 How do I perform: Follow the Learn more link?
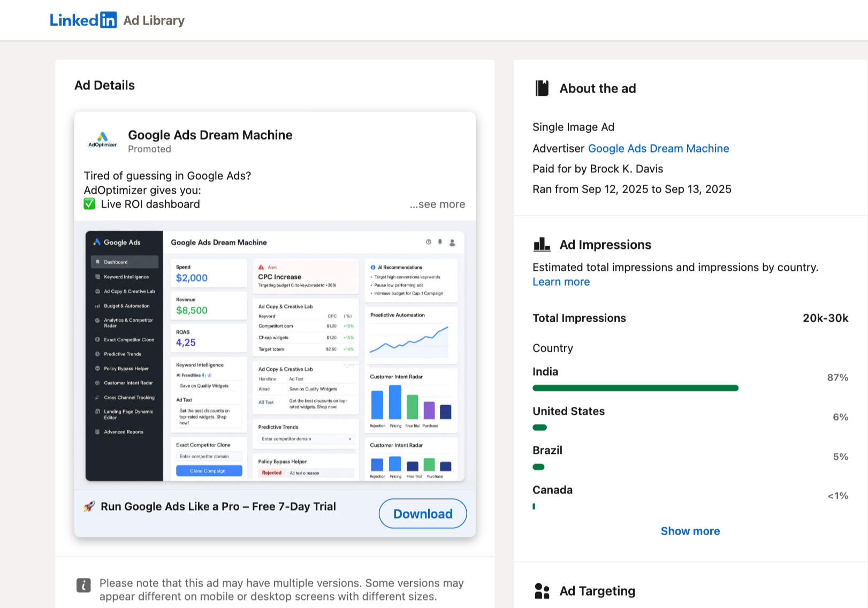[561, 282]
